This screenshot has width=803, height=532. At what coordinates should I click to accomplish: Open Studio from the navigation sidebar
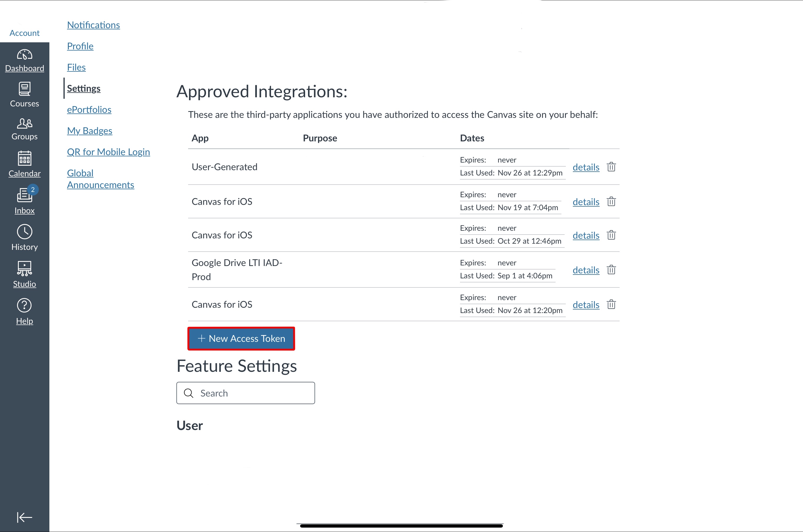point(24,274)
